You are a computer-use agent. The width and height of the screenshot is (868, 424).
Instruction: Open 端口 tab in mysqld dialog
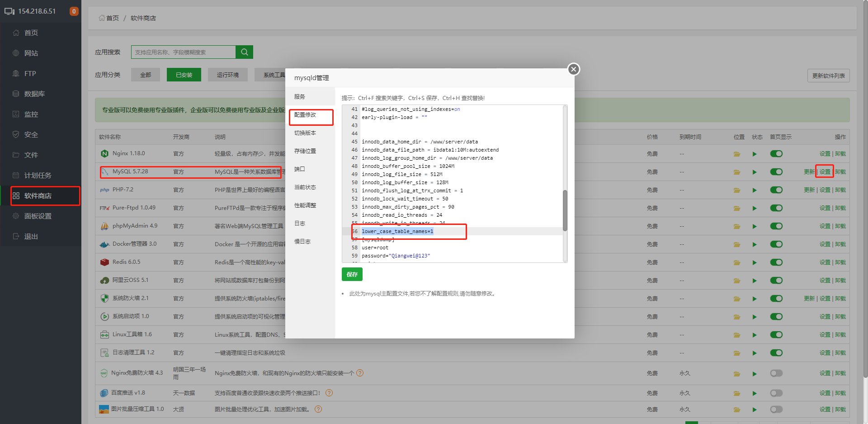311,169
